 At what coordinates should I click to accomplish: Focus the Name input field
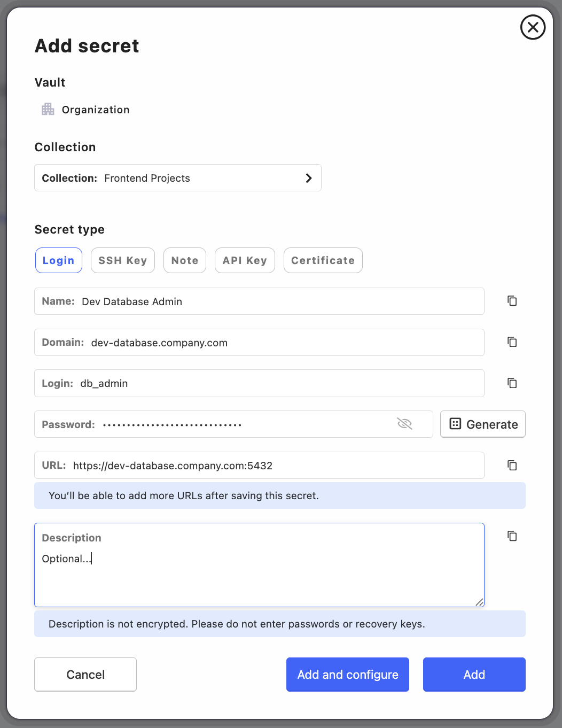click(259, 301)
